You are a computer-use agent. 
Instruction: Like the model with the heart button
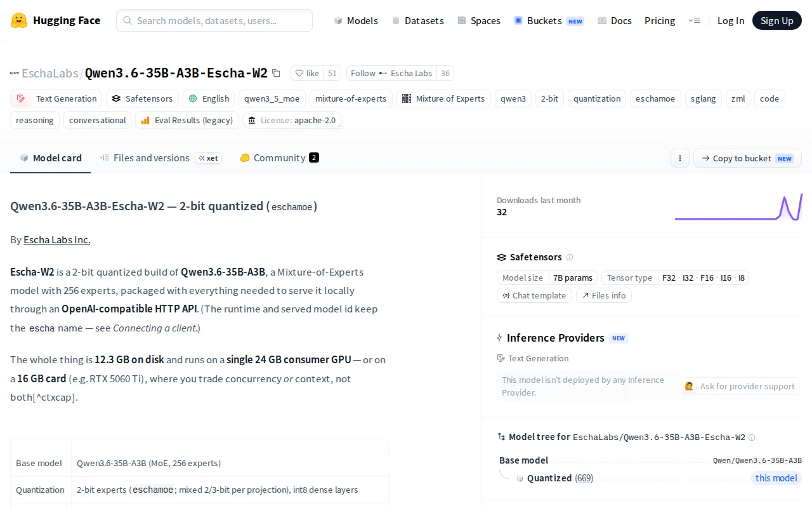click(307, 73)
